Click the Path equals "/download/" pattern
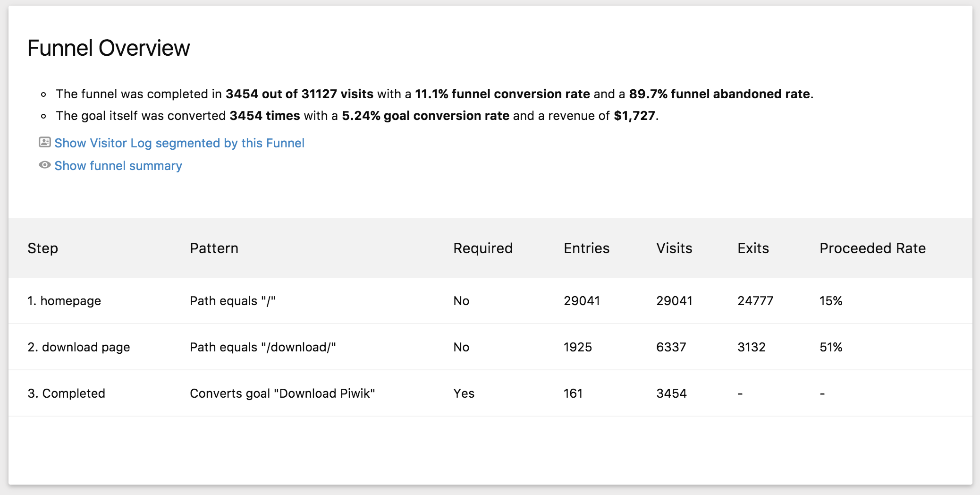Screen dimensions: 980x495 (262, 347)
